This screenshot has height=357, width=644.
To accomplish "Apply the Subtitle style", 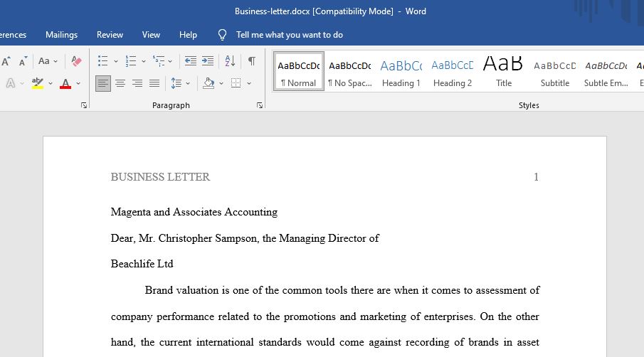I will click(x=555, y=71).
